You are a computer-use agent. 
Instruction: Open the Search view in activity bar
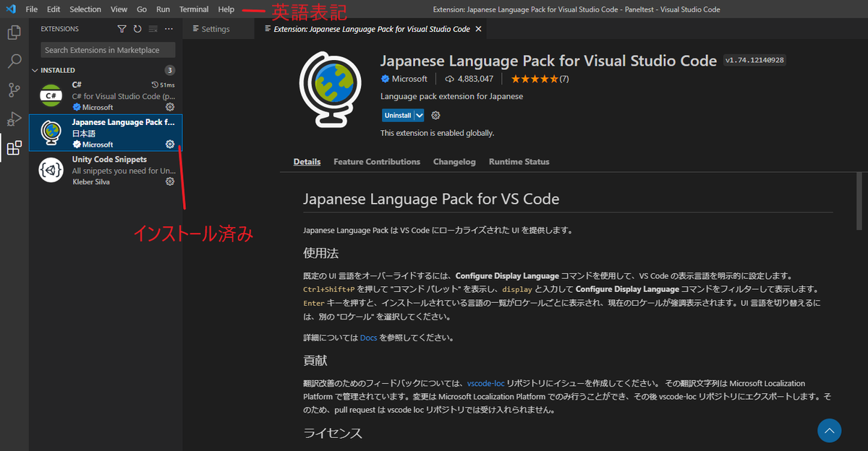(x=14, y=61)
